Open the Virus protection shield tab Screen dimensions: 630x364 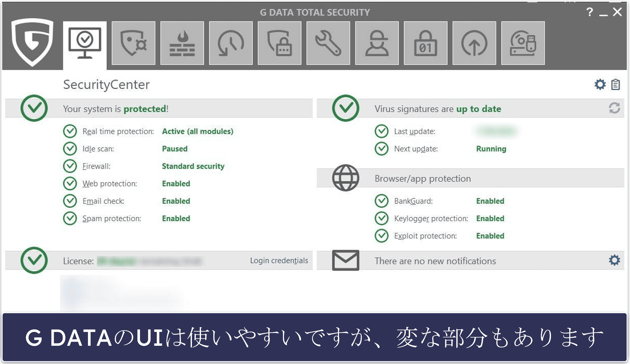(x=134, y=43)
